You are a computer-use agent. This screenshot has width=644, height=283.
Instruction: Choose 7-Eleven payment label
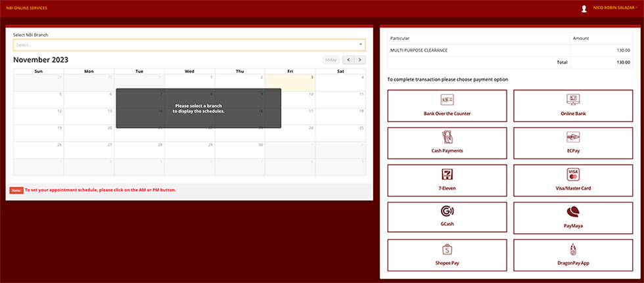click(447, 188)
